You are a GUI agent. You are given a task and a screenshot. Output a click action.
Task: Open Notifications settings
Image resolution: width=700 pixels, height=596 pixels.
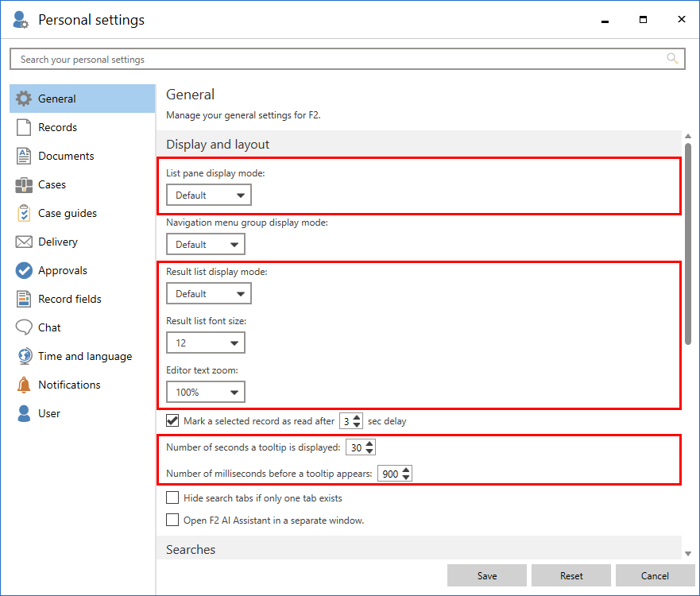pyautogui.click(x=82, y=385)
